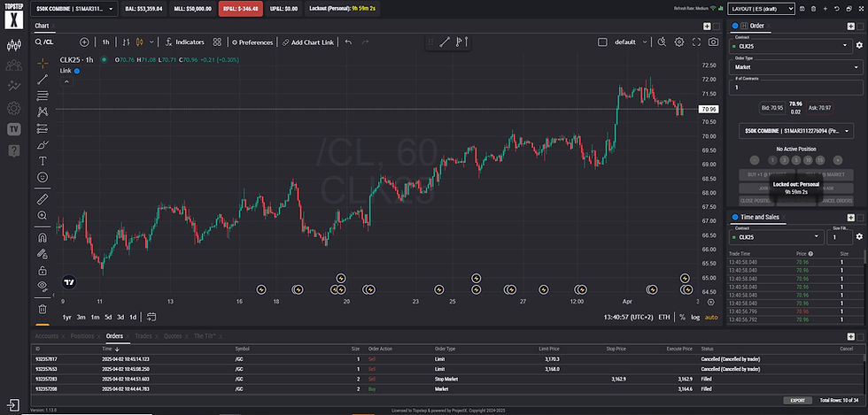The image size is (868, 415).
Task: Open chart Preferences
Action: [x=252, y=42]
